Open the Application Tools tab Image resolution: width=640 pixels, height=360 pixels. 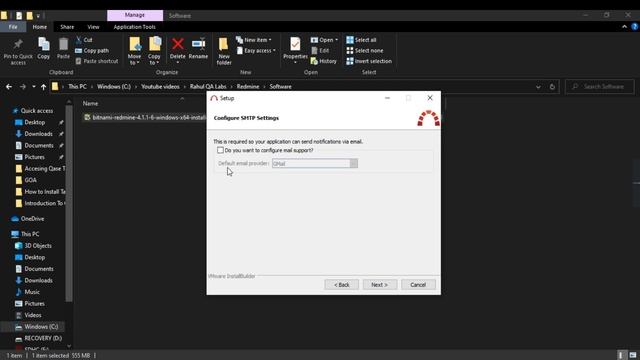(135, 27)
